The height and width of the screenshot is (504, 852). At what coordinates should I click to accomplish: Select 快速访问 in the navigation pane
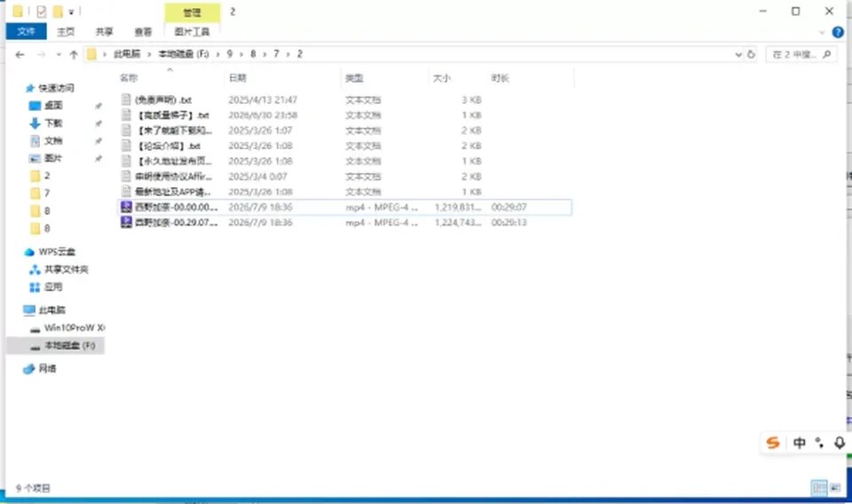pyautogui.click(x=55, y=88)
